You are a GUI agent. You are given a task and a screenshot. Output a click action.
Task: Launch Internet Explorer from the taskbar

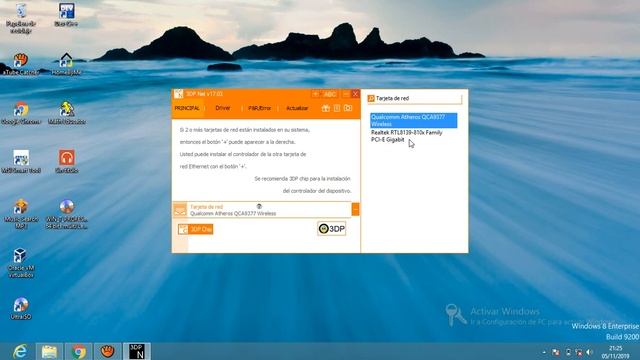[x=20, y=351]
